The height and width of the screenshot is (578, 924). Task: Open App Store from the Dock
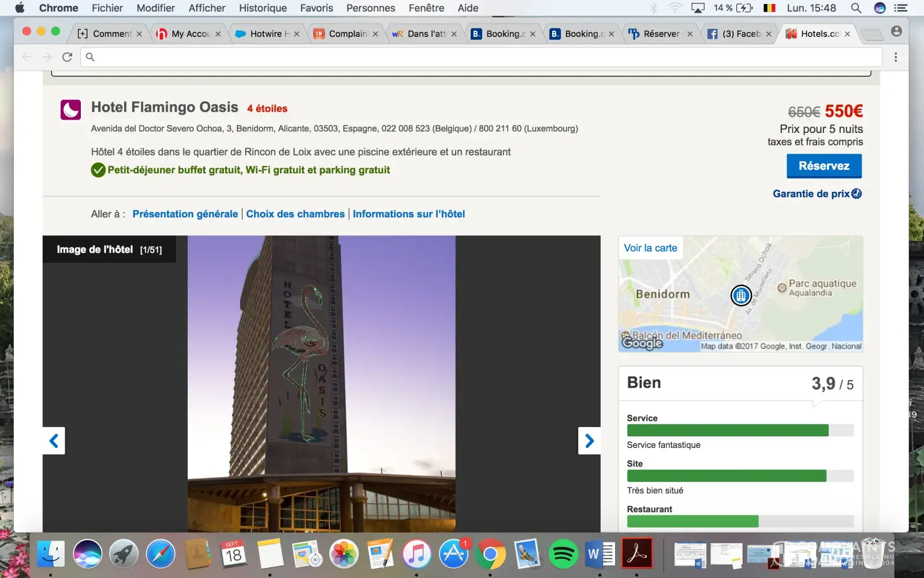point(454,554)
